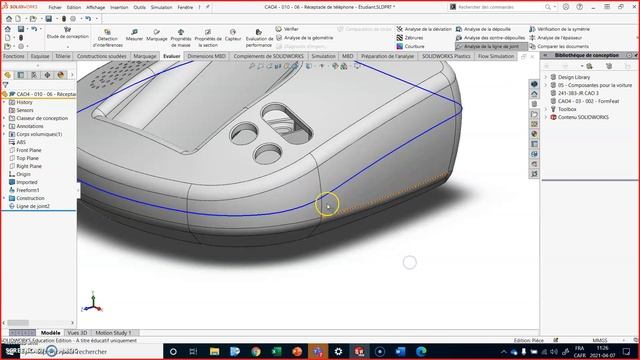Screen dimensions: 640x360
Task: Open the Insertion menu
Action: click(119, 7)
